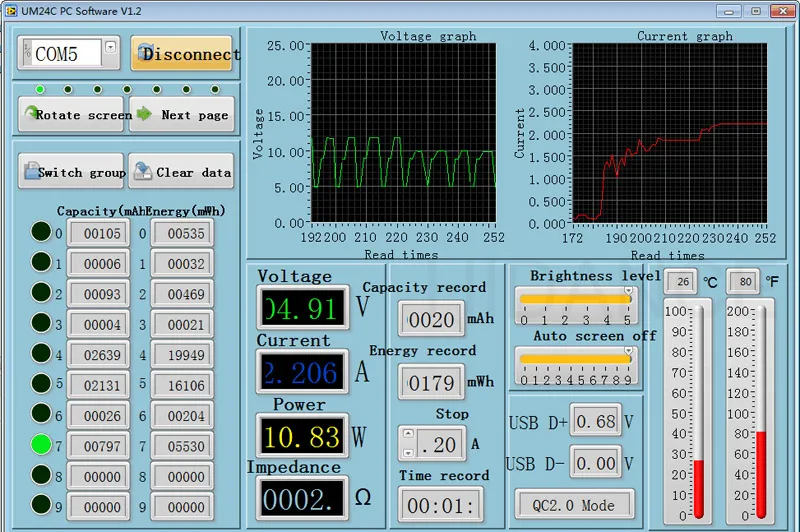Screen dimensions: 800x532
Task: Click the first green page indicator dot
Action: point(40,90)
